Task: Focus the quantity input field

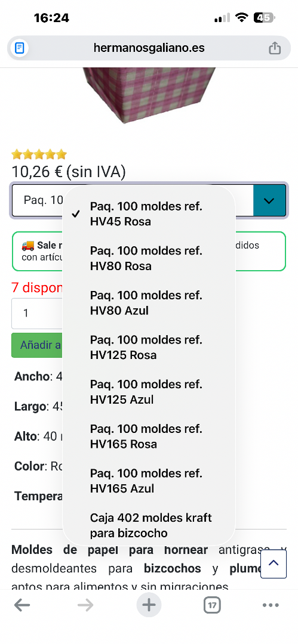Action: point(38,314)
